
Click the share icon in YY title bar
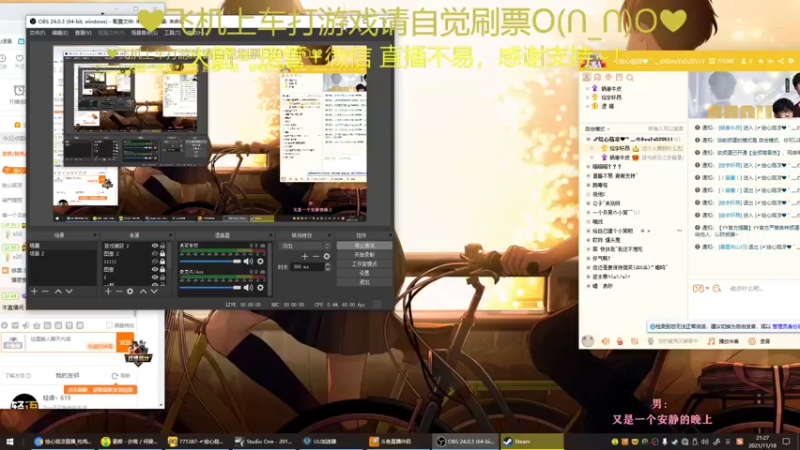click(x=781, y=61)
